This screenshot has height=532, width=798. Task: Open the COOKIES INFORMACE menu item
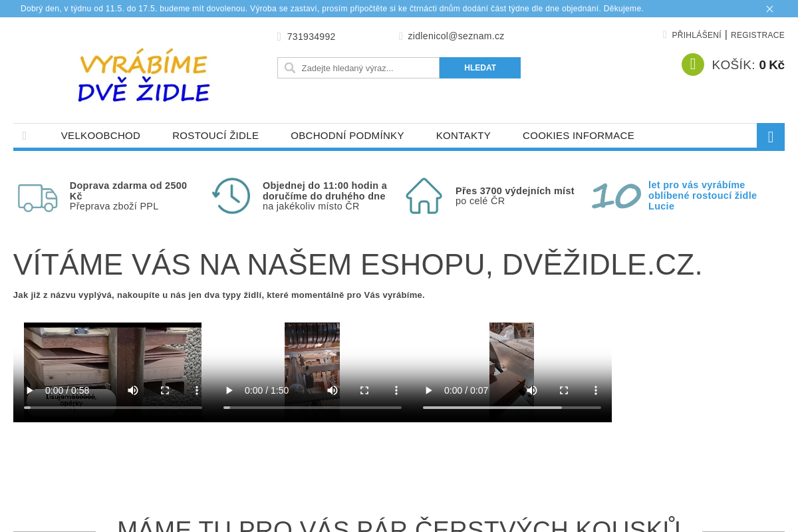[x=579, y=136]
